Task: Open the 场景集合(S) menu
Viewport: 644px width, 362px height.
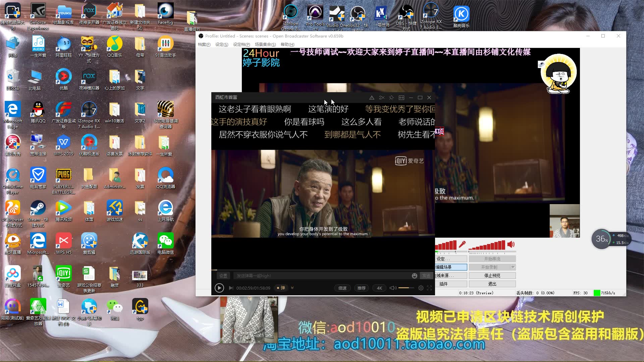Action: point(265,45)
